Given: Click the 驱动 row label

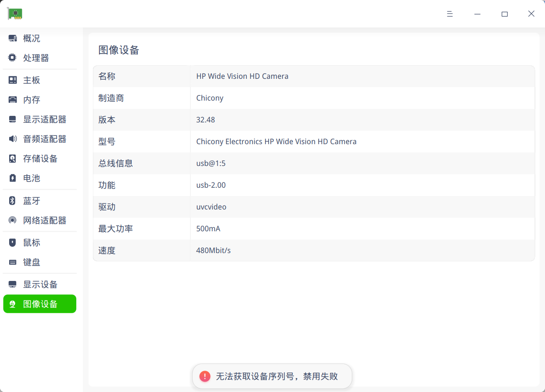Looking at the screenshot, I should click(x=107, y=207).
